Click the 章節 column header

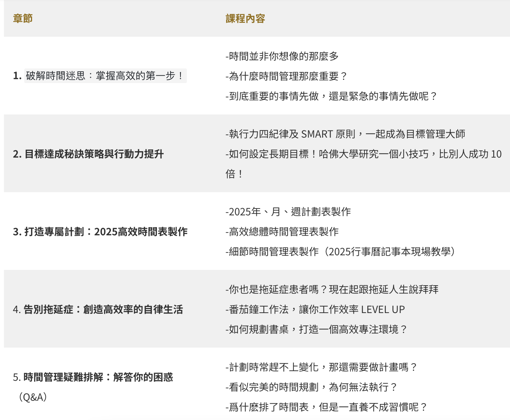[23, 19]
